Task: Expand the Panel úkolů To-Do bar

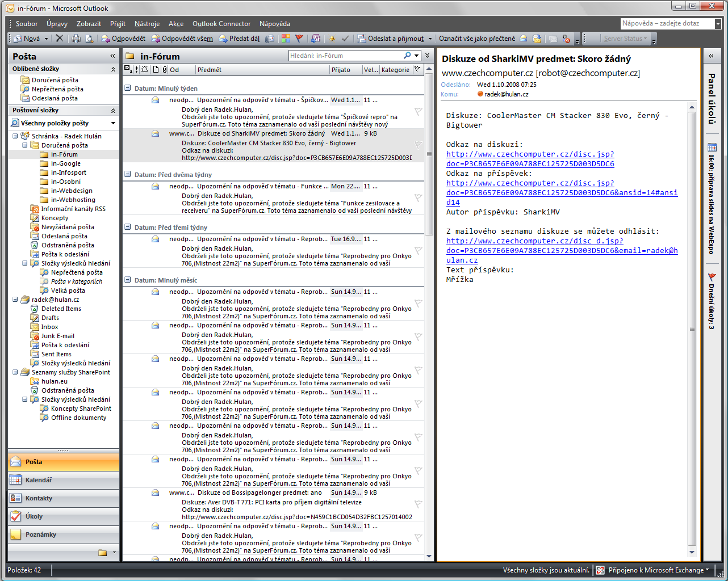Action: 711,56
